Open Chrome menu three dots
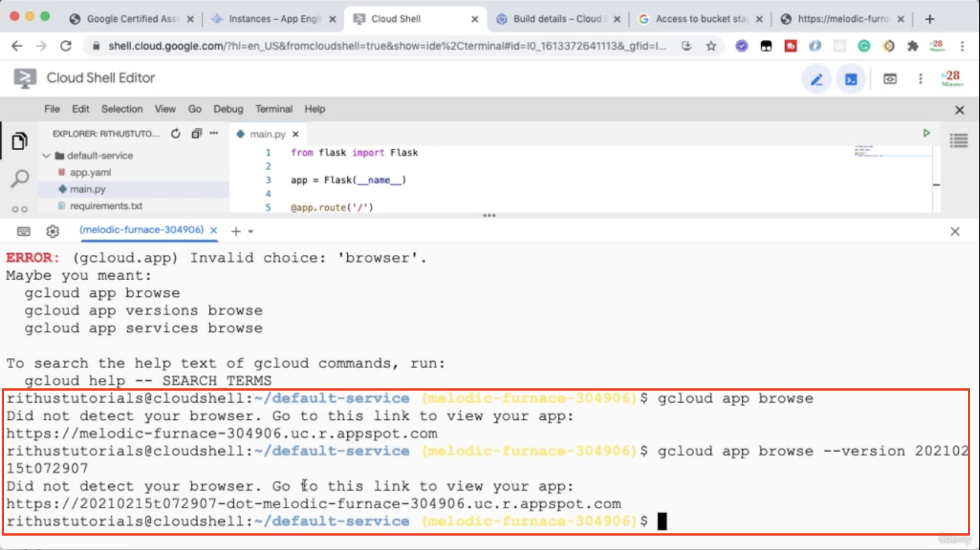Image resolution: width=980 pixels, height=550 pixels. 962,46
